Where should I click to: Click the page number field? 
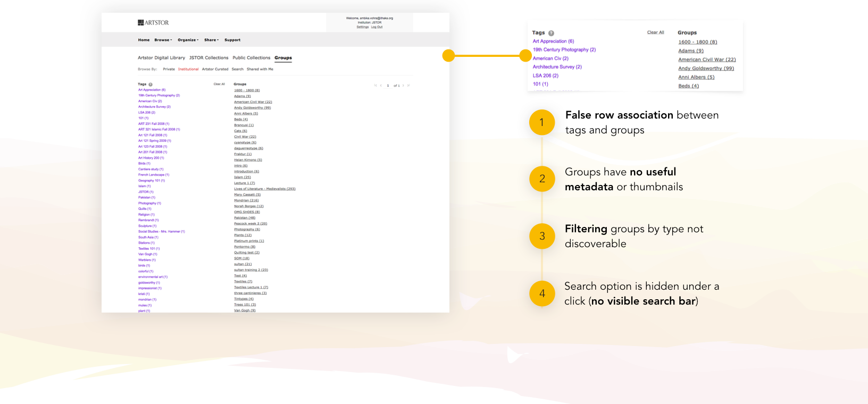(x=388, y=86)
